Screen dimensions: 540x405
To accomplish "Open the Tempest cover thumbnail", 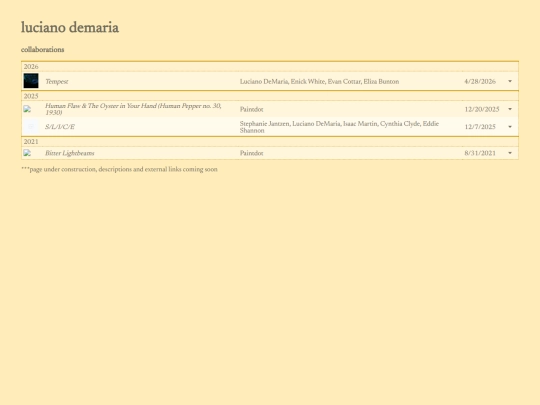I will point(31,81).
